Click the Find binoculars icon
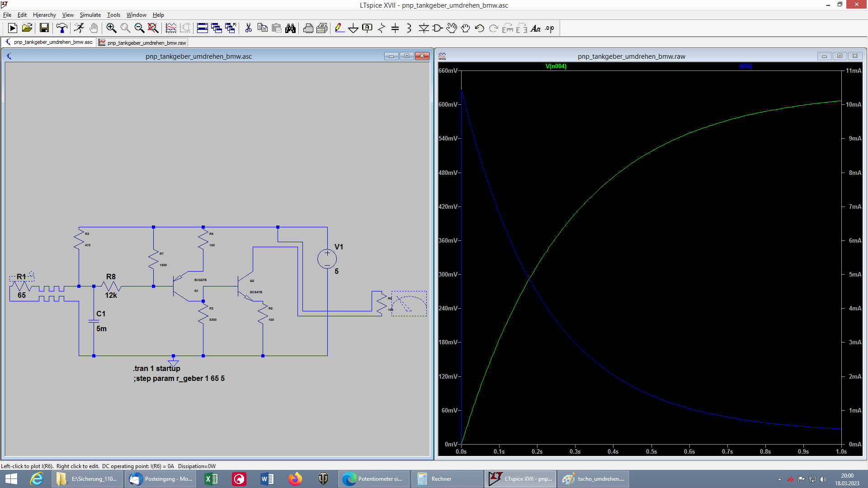This screenshot has height=488, width=868. 290,28
